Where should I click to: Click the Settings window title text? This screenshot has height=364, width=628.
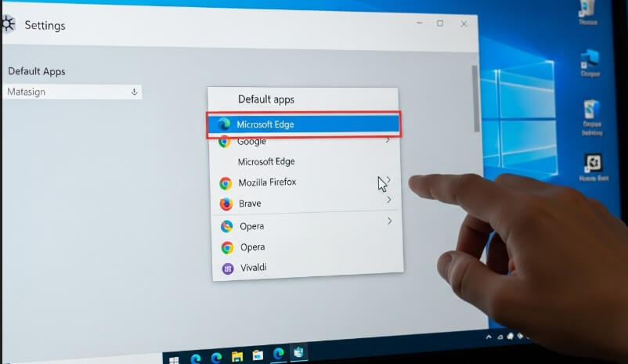(x=45, y=26)
